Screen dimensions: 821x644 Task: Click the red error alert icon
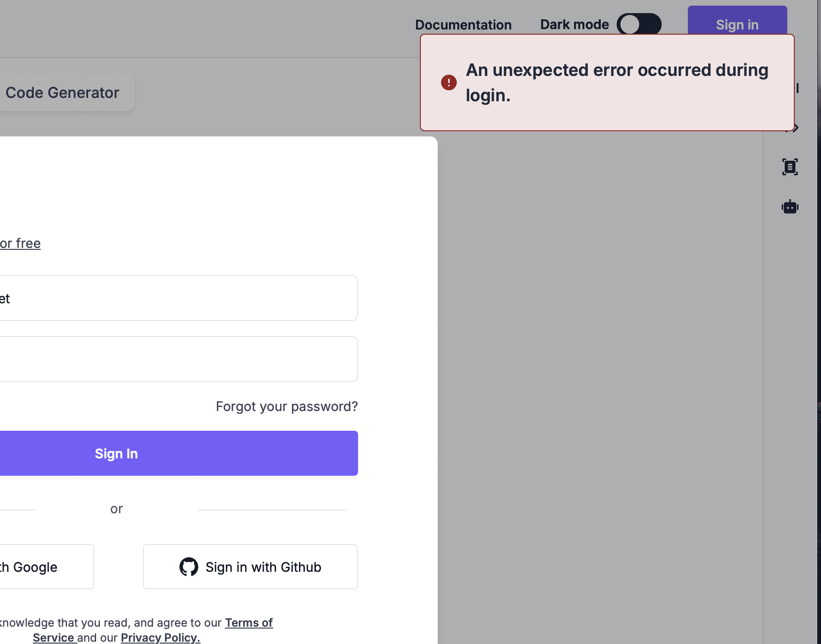[x=448, y=82]
